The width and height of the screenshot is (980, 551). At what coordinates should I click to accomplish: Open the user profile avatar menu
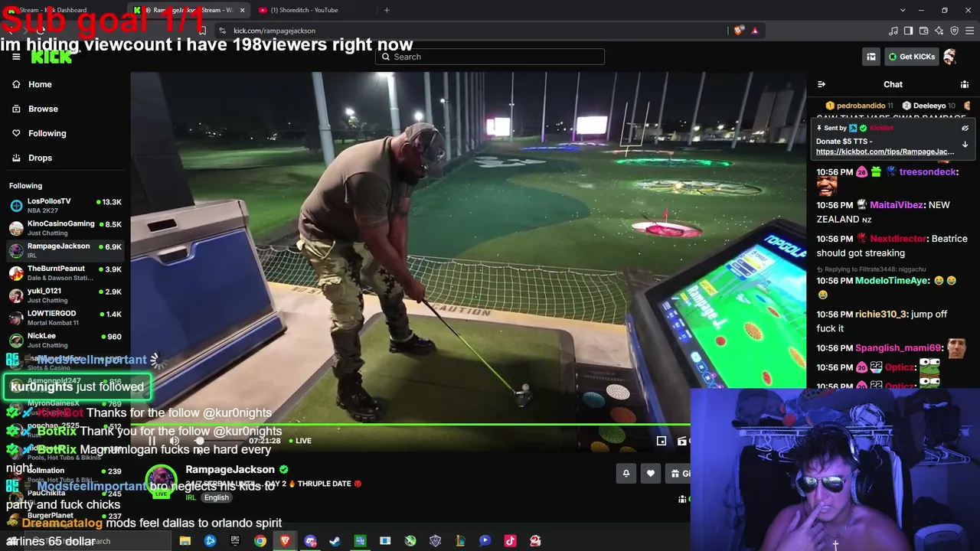click(x=950, y=57)
